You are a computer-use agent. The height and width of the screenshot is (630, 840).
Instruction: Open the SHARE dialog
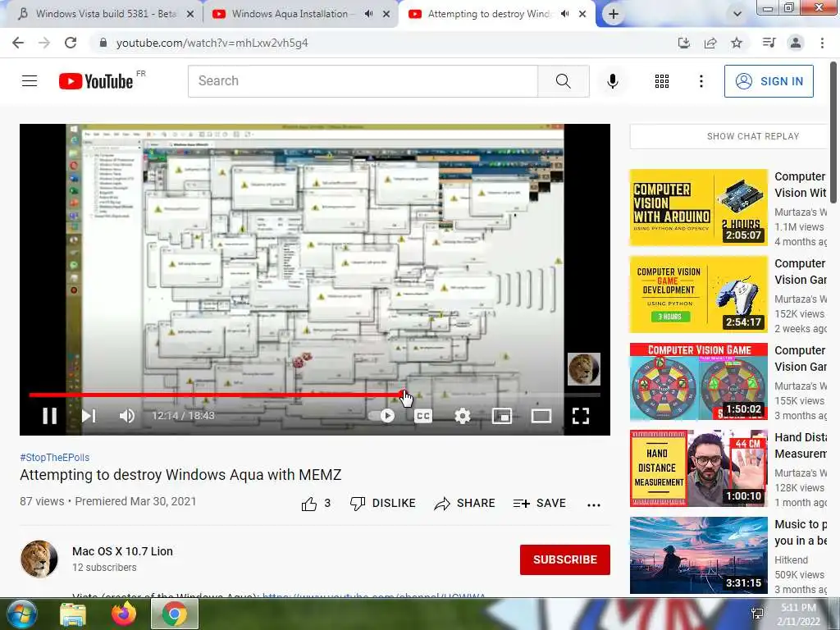click(464, 504)
